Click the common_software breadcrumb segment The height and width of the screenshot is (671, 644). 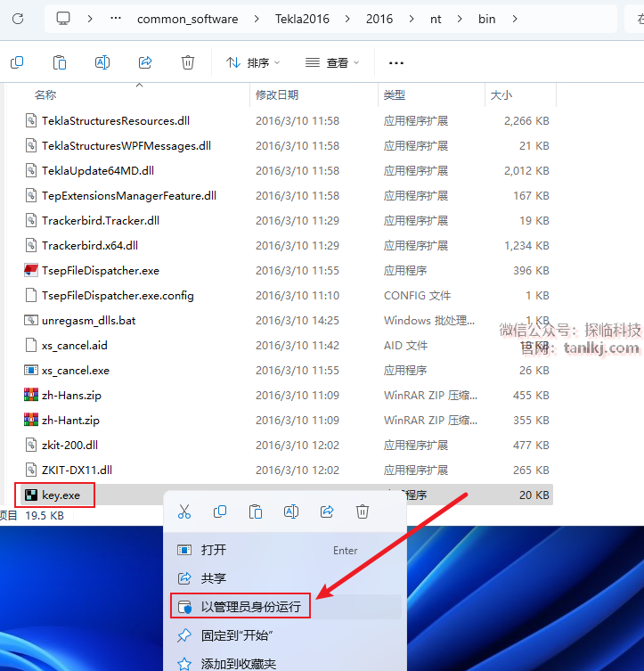pos(188,19)
